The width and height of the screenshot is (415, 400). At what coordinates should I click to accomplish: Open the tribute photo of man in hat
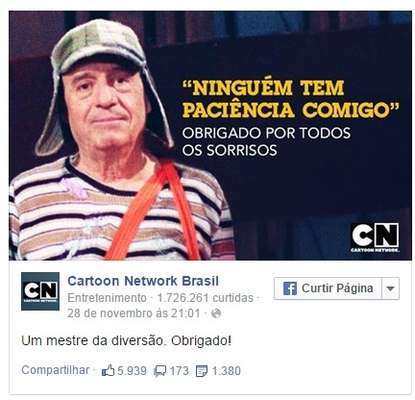point(210,135)
